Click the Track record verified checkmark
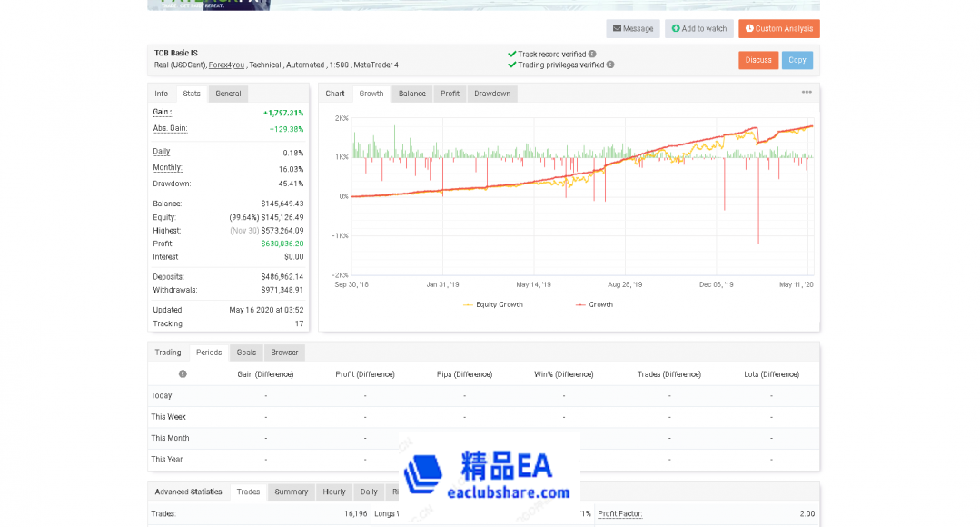 [x=510, y=53]
